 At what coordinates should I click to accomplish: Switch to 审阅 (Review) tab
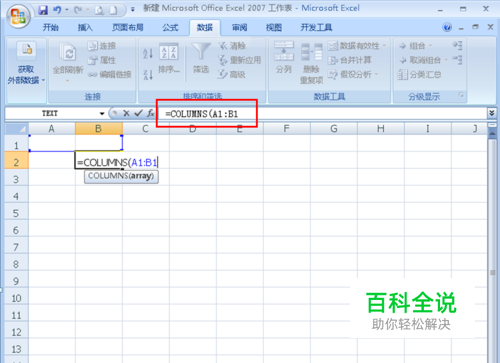point(239,27)
